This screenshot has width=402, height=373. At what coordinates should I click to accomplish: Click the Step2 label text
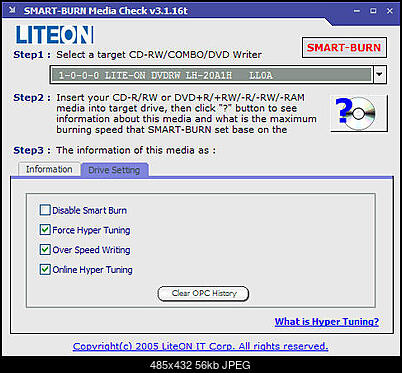32,98
